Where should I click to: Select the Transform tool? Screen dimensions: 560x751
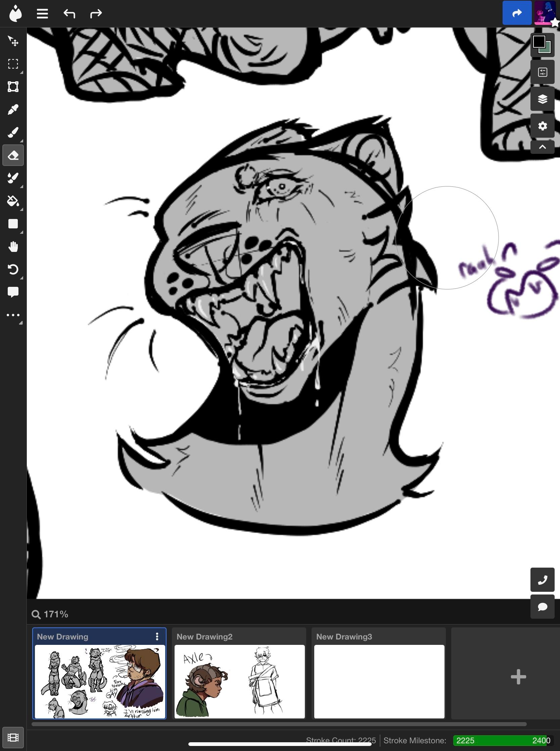13,87
